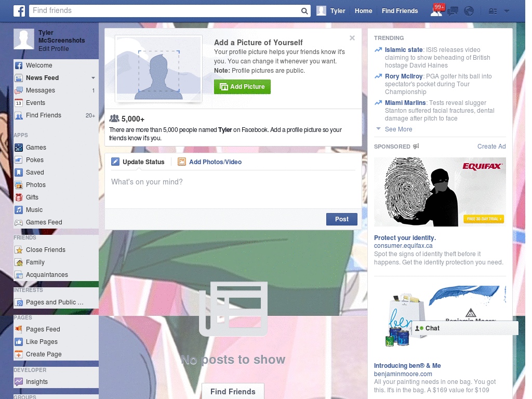Click Create Ad link
532x399 pixels.
[491, 146]
